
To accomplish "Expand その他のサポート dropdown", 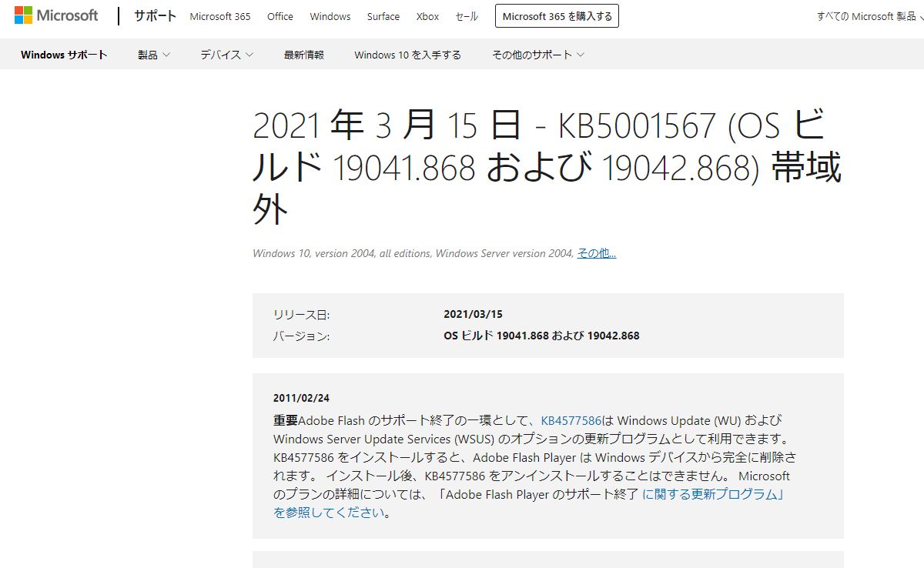I will point(538,55).
